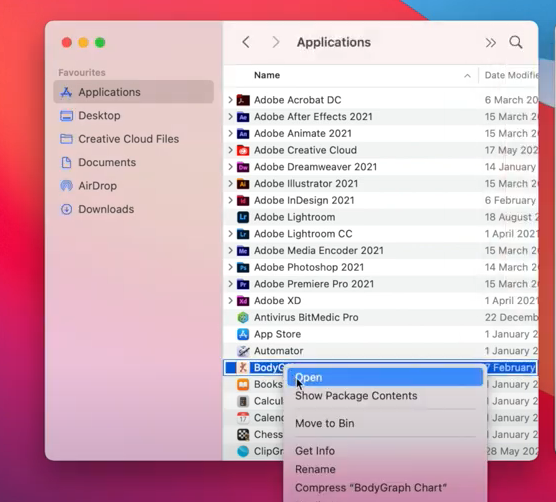Expand the Adobe Creative Cloud folder
Image resolution: width=556 pixels, height=502 pixels.
pos(230,150)
